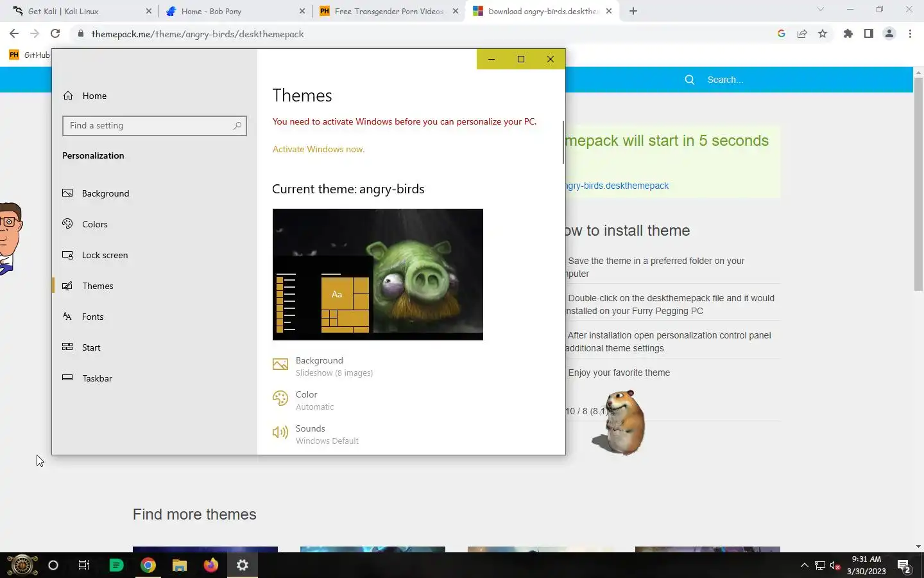Open Chrome profile avatar

coord(889,33)
